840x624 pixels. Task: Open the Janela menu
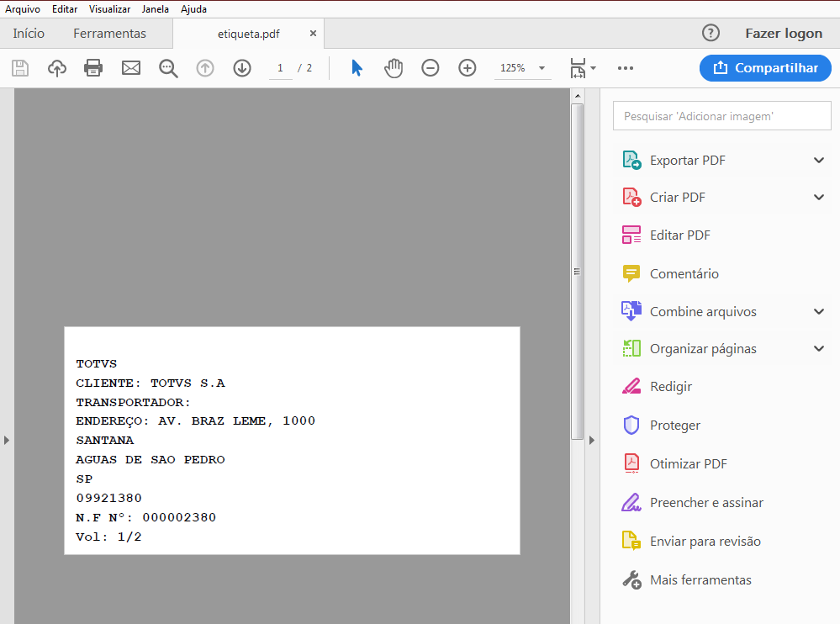tap(156, 9)
